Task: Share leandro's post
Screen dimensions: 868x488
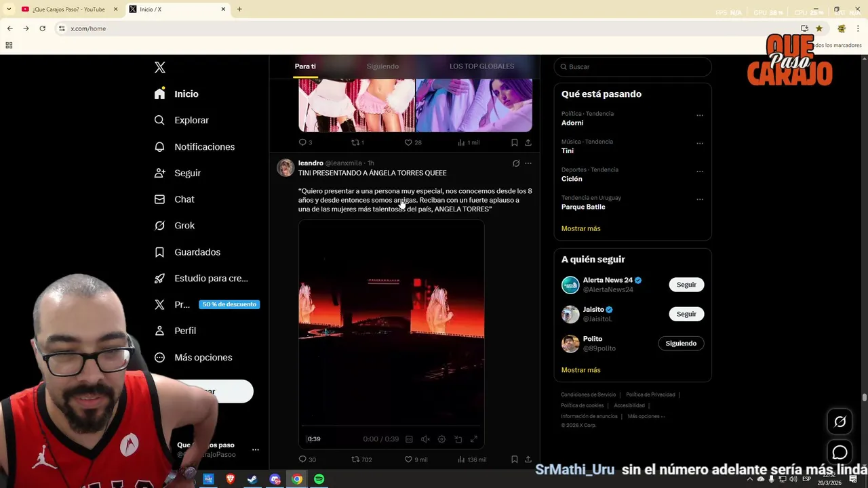Action: (x=528, y=460)
